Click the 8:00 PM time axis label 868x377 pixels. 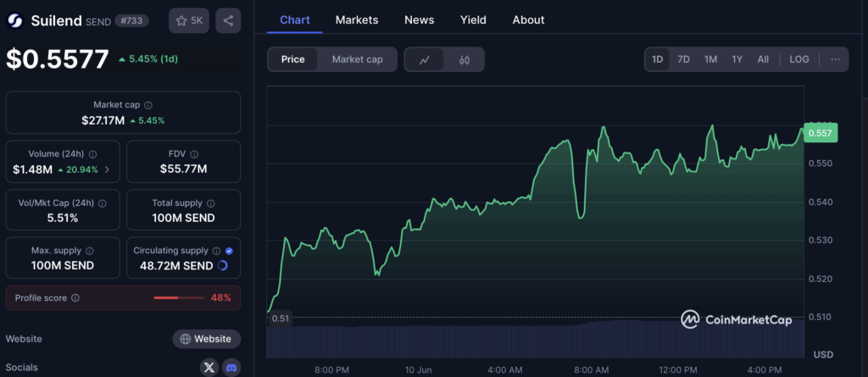pos(331,369)
